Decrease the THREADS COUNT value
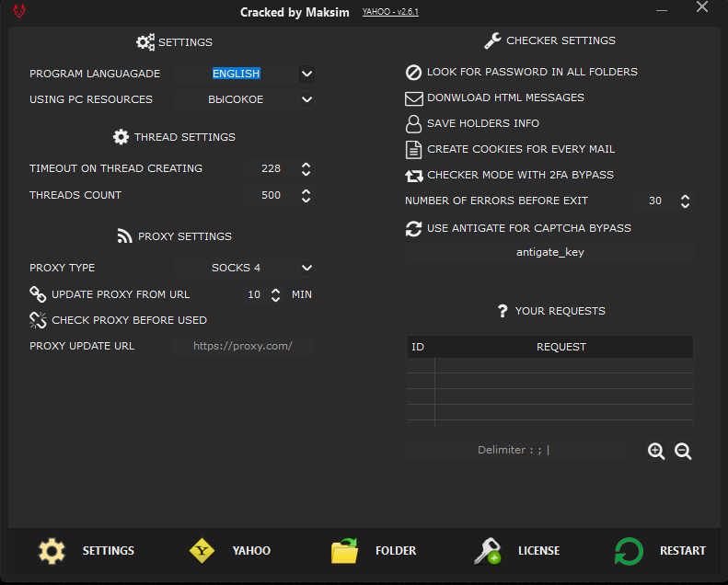The height and width of the screenshot is (585, 728). click(306, 200)
